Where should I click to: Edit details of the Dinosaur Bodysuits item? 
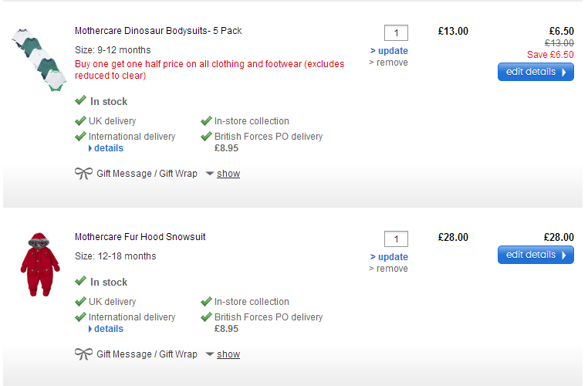536,72
